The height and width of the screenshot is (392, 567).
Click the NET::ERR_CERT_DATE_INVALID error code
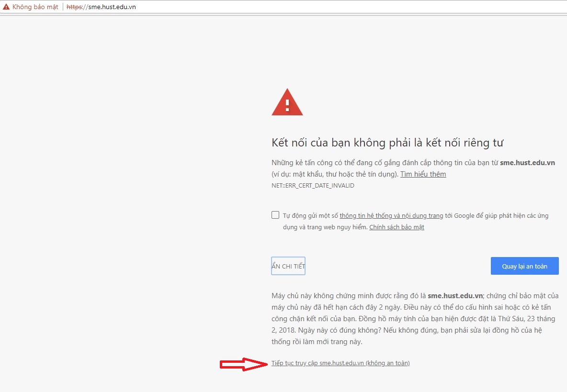coord(313,186)
